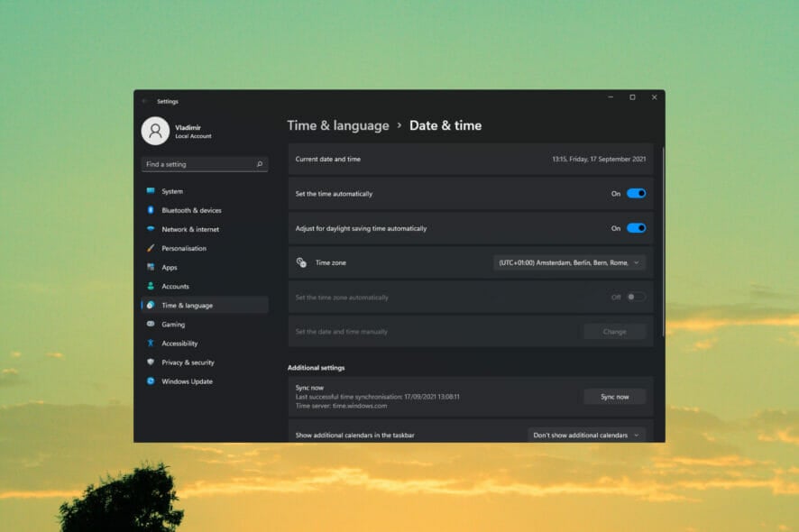Open Accounts settings

point(205,286)
